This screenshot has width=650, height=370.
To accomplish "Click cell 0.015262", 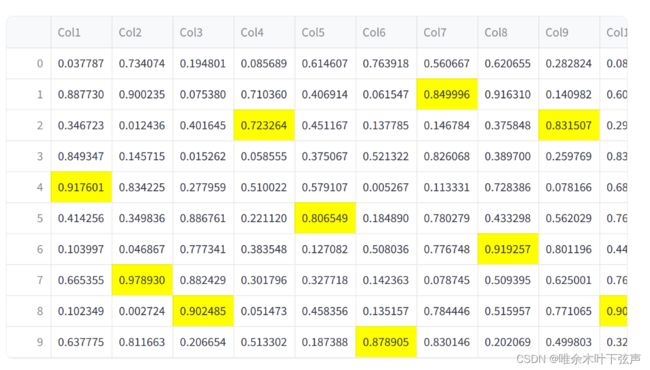I will [203, 156].
